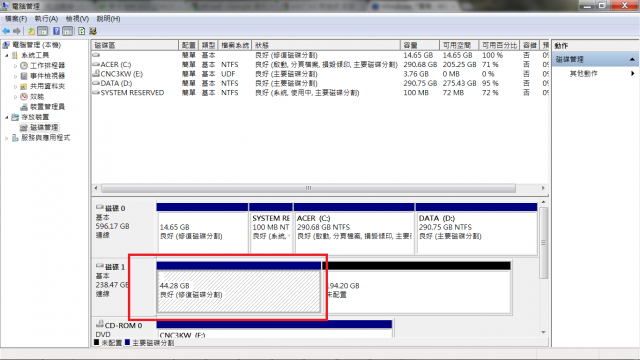Open the 其他動作 submenu arrow
This screenshot has height=360, width=640.
(632, 73)
